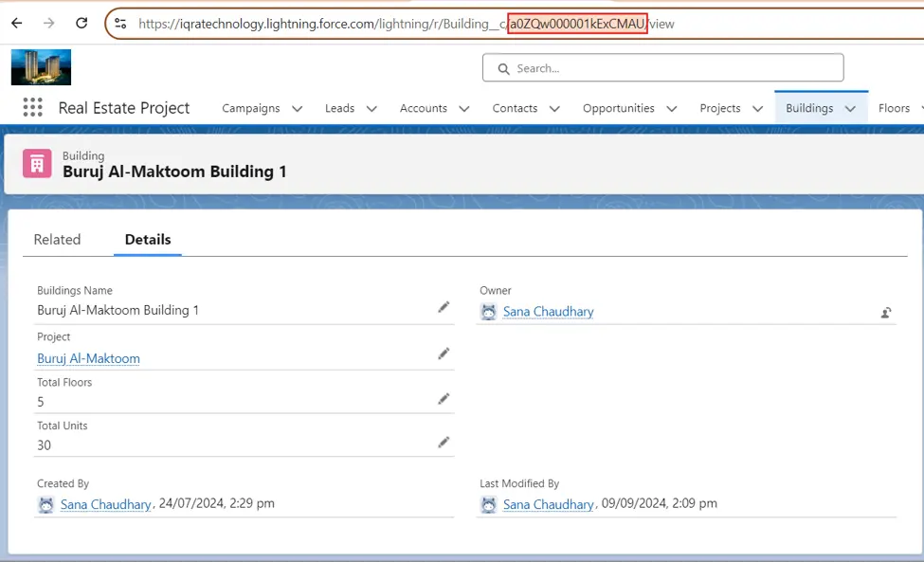Click modified date 09/09/2024, 2:09 pm
This screenshot has height=562, width=924.
(660, 503)
